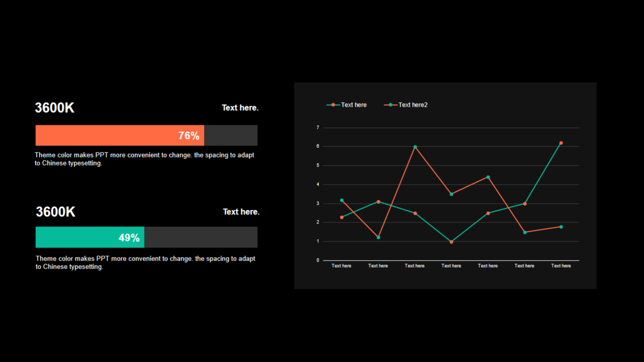Viewport: 644px width, 362px height.
Task: Select the description paragraph under the orange bar
Action: pos(144,159)
